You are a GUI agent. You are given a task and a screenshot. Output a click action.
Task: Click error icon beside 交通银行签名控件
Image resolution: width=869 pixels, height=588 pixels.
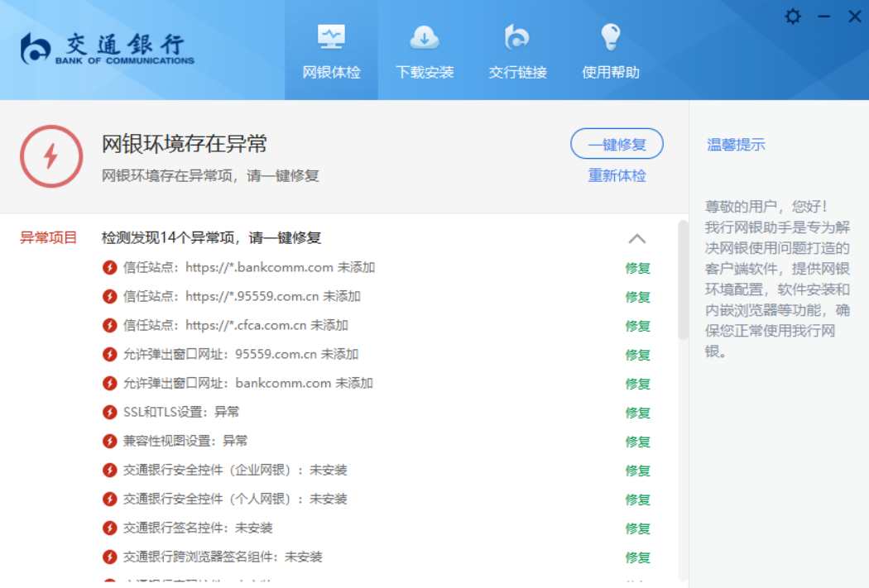(110, 528)
